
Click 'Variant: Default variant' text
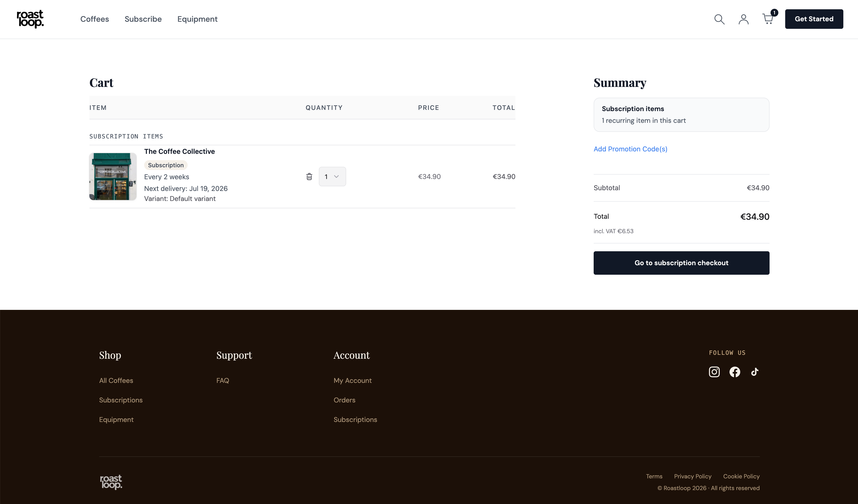click(180, 199)
